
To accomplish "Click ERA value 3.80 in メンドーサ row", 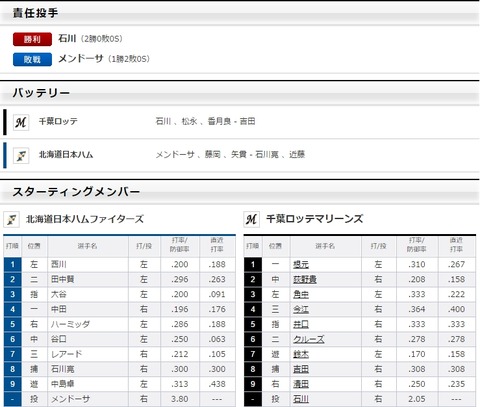I will tap(180, 399).
